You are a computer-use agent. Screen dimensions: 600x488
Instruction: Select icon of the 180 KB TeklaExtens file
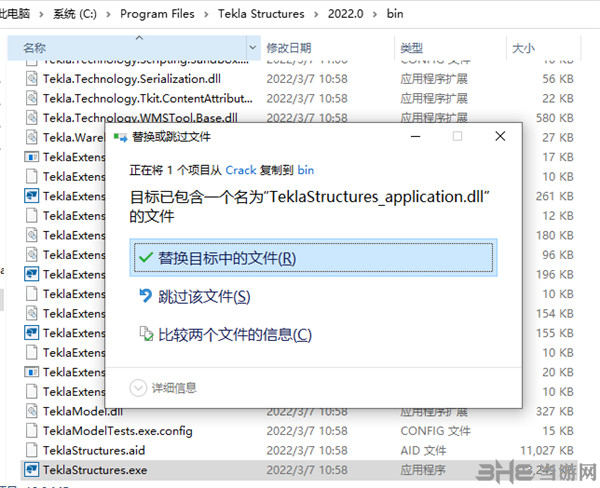pos(32,235)
